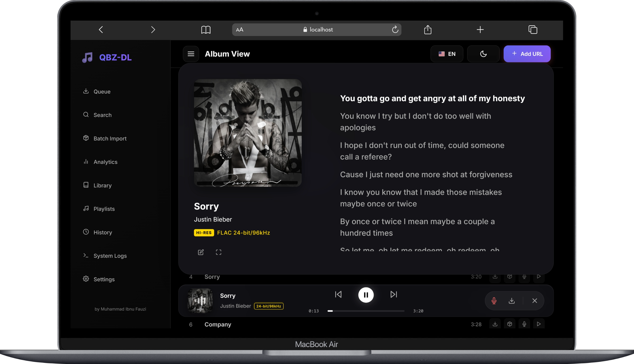Download the Company track

(x=495, y=324)
